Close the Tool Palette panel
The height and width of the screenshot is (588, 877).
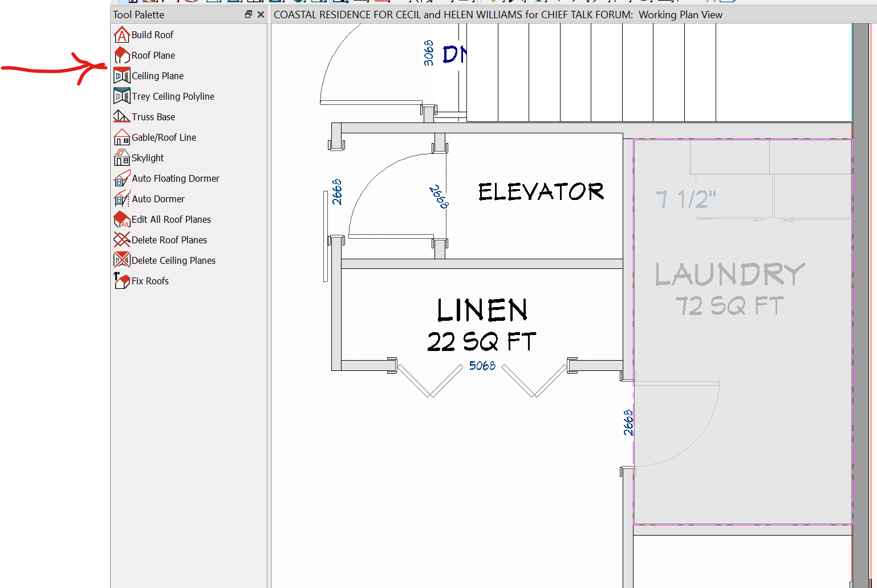click(261, 14)
